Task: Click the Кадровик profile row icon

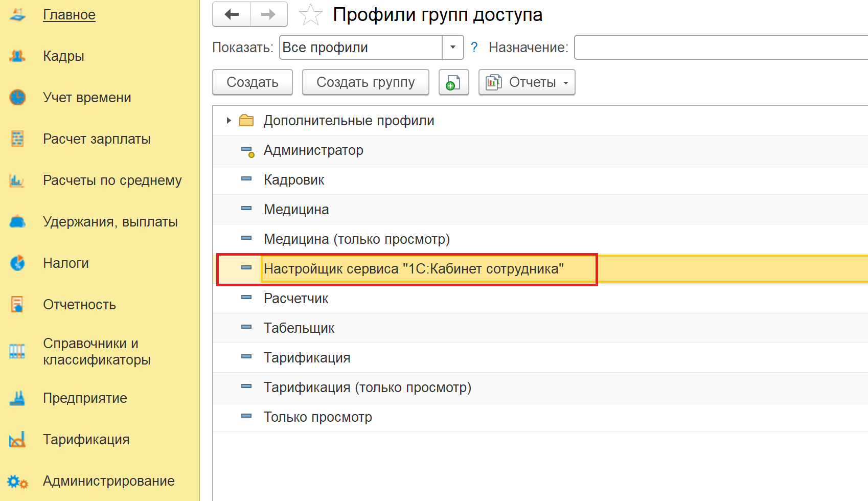Action: 246,179
